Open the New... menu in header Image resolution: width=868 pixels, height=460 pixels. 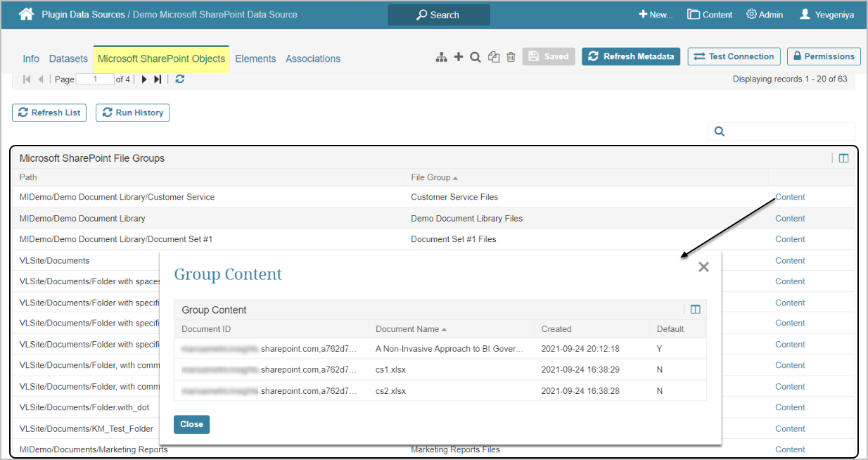click(656, 14)
